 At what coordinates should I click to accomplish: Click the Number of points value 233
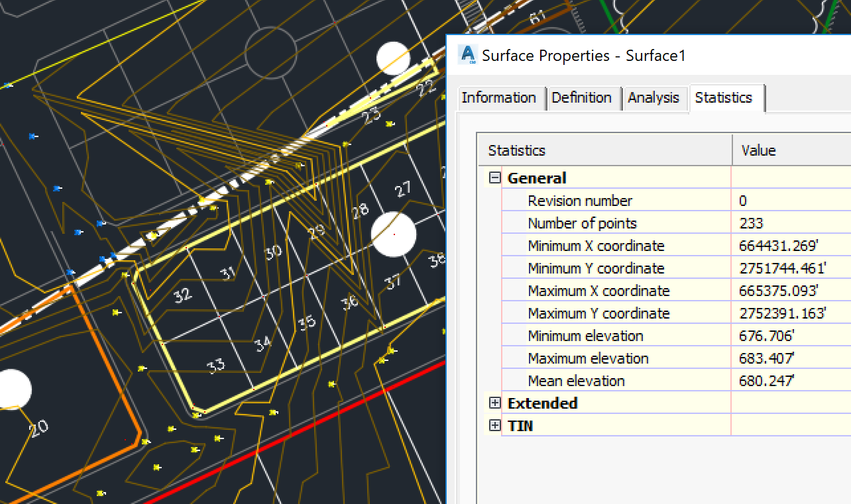coord(749,223)
